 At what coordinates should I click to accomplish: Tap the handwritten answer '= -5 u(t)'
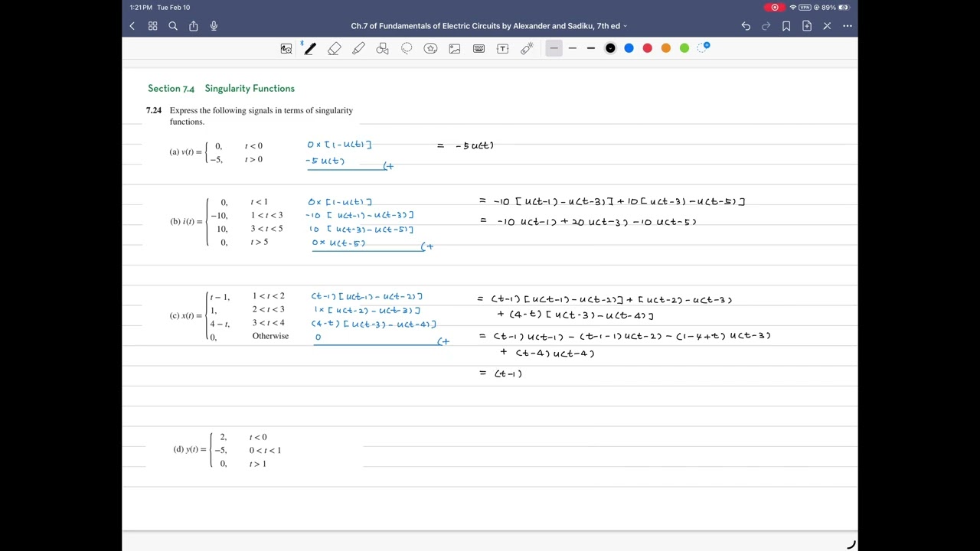coord(466,145)
